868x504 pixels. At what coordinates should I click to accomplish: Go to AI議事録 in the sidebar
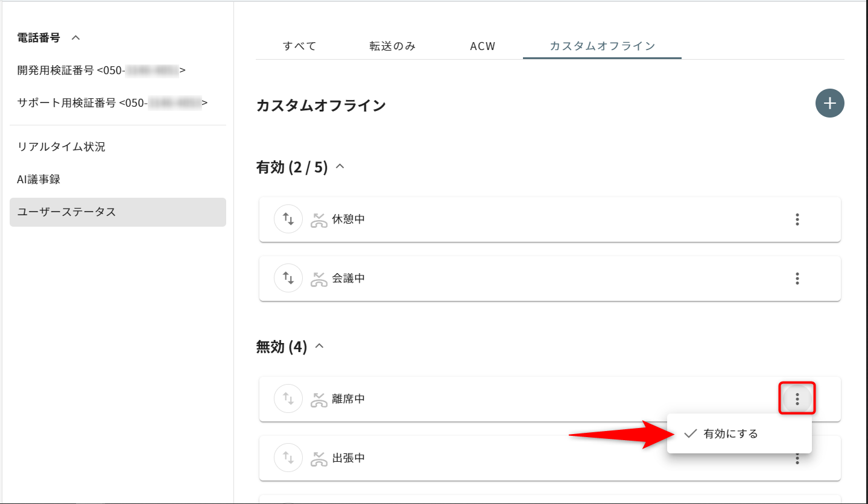pyautogui.click(x=39, y=179)
